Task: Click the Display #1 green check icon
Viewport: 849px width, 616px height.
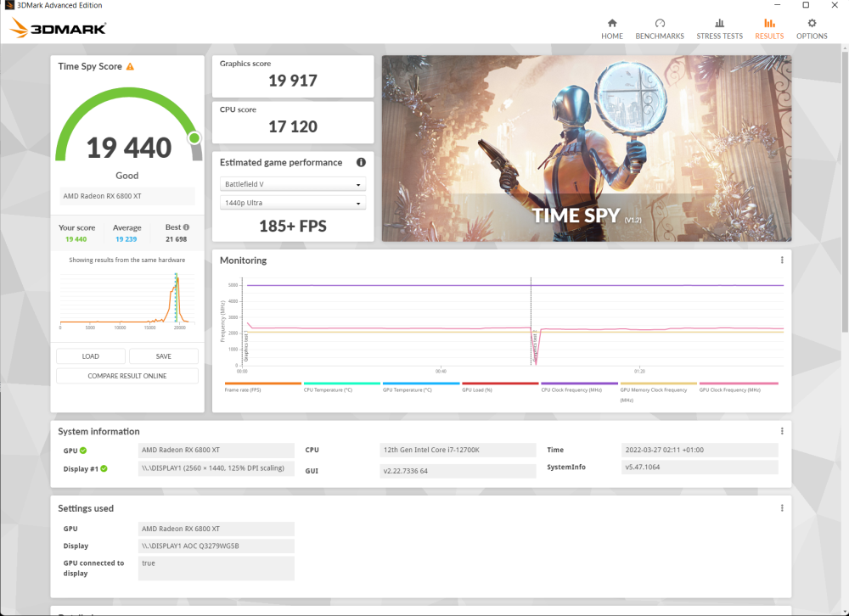Action: coord(104,468)
